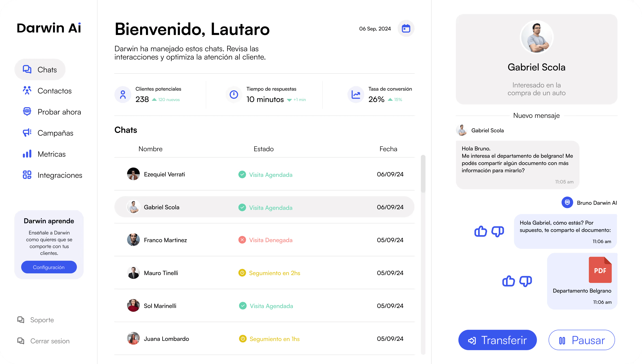Click the Chats sidebar icon
642x364 pixels.
[27, 69]
